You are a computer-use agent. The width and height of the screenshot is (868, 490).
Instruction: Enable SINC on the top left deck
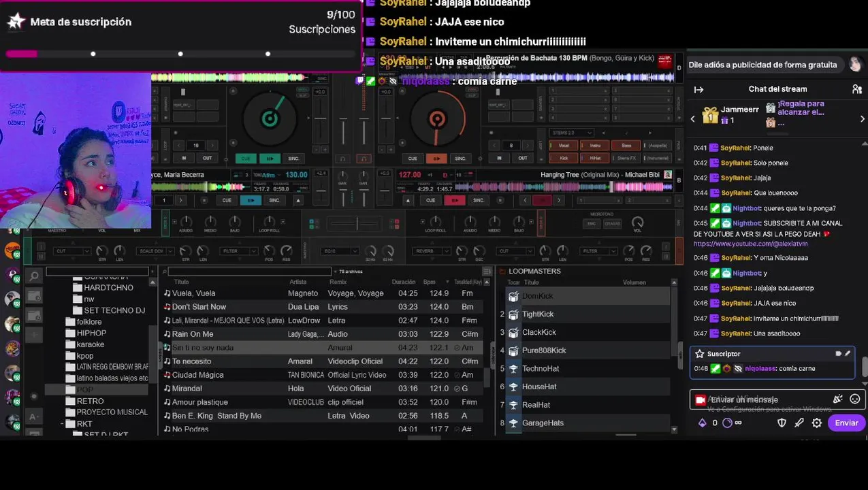(x=293, y=159)
